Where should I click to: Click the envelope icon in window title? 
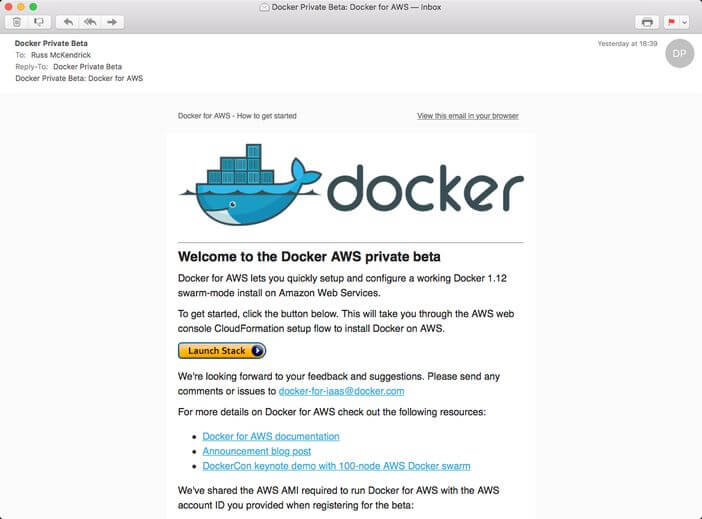264,7
